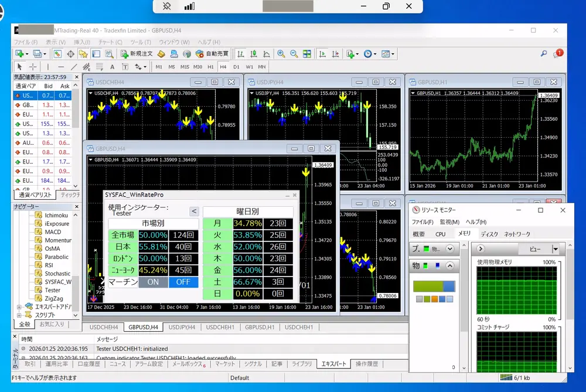Image resolution: width=586 pixels, height=392 pixels.
Task: Select the D1 timeframe button
Action: pyautogui.click(x=236, y=67)
